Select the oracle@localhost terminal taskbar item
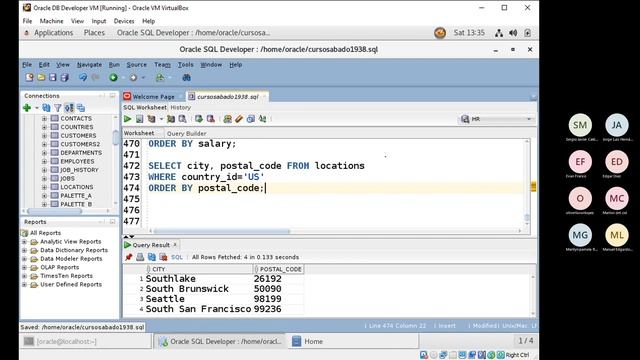This screenshot has width=640, height=360. pos(85,341)
